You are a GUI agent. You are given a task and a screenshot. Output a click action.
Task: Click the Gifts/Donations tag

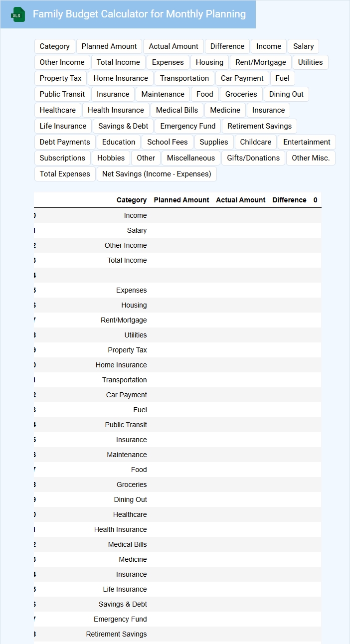pyautogui.click(x=253, y=158)
